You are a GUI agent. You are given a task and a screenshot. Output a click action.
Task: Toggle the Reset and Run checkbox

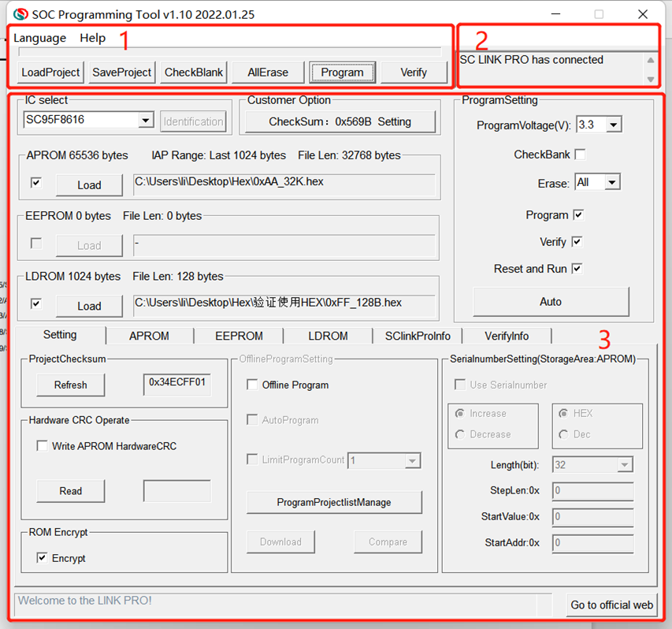577,269
